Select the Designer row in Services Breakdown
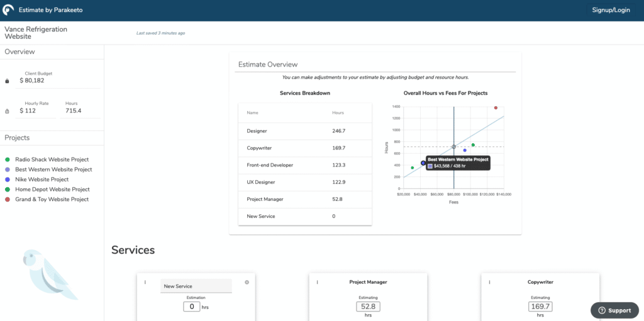Viewport: 644px width, 321px height. point(305,131)
